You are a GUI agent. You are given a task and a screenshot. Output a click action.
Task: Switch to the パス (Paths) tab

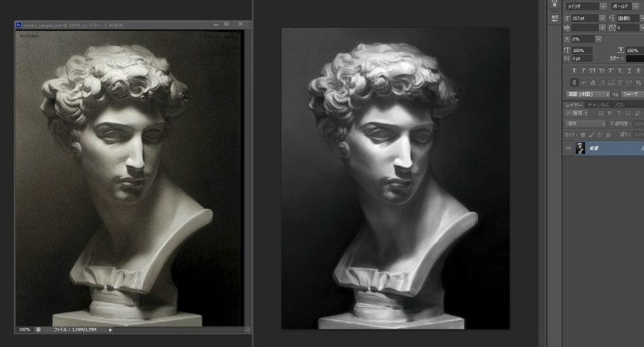point(619,105)
